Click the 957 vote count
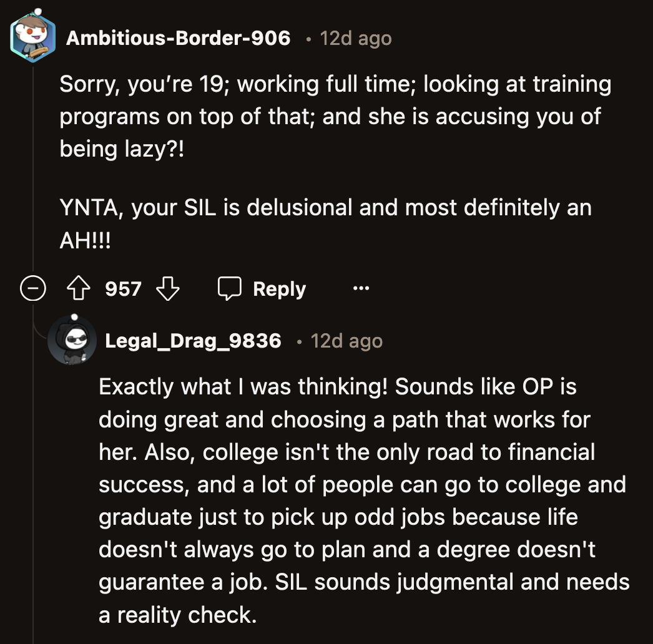653x644 pixels. (123, 289)
